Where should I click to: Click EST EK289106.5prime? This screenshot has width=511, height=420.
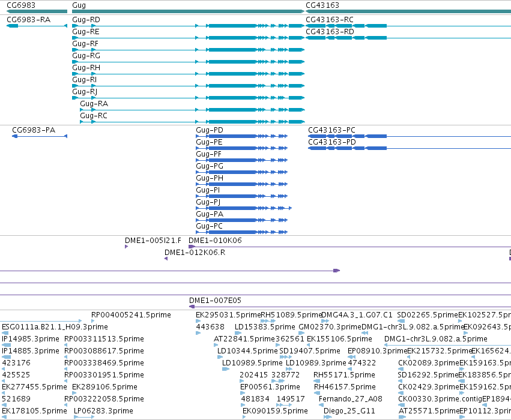(x=104, y=387)
